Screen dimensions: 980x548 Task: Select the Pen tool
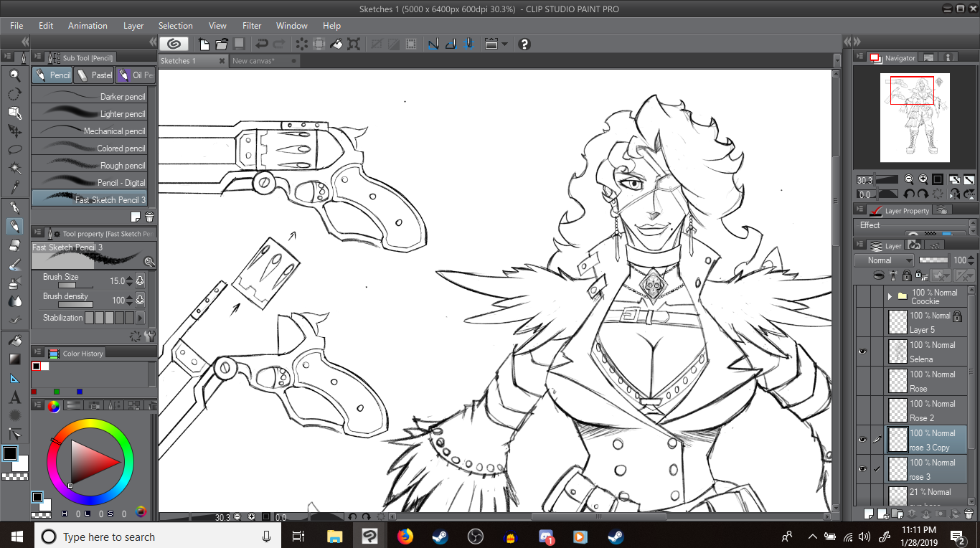pyautogui.click(x=14, y=208)
